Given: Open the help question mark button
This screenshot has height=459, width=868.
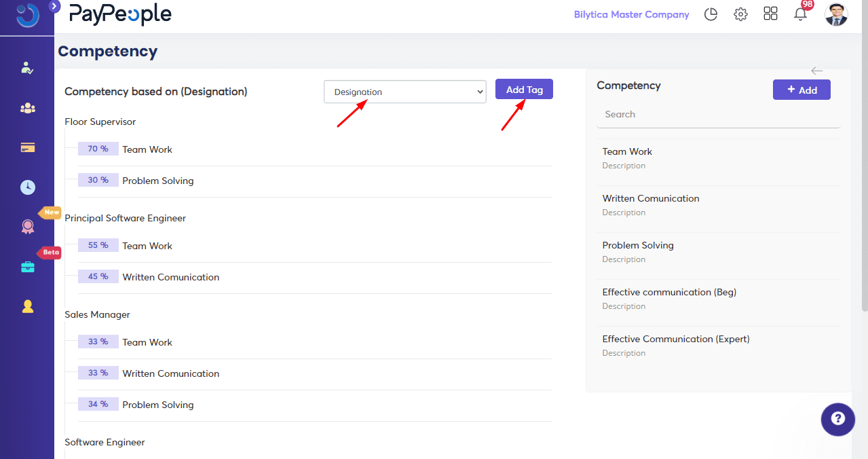Looking at the screenshot, I should pos(837,418).
